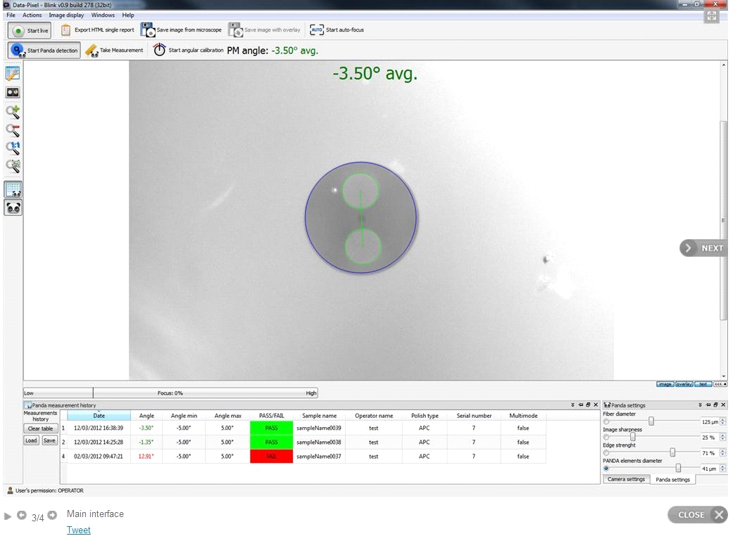Start Panda detection from toolbar

point(44,51)
